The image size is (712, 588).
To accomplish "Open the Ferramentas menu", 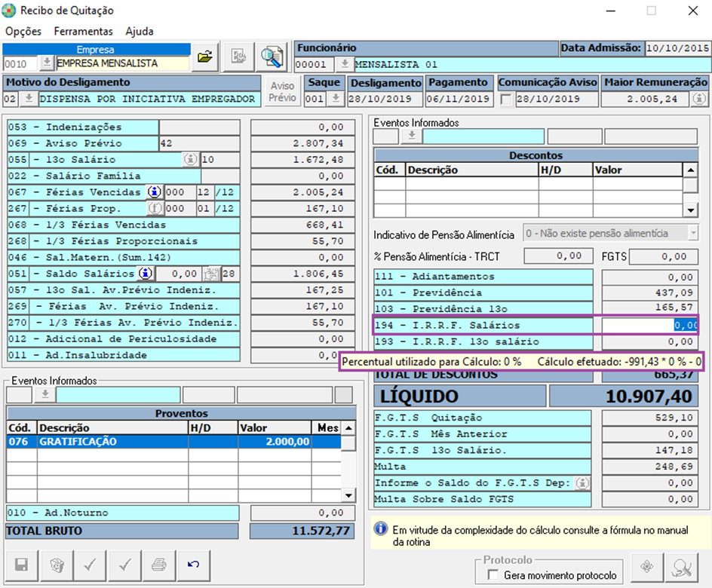I will click(83, 32).
